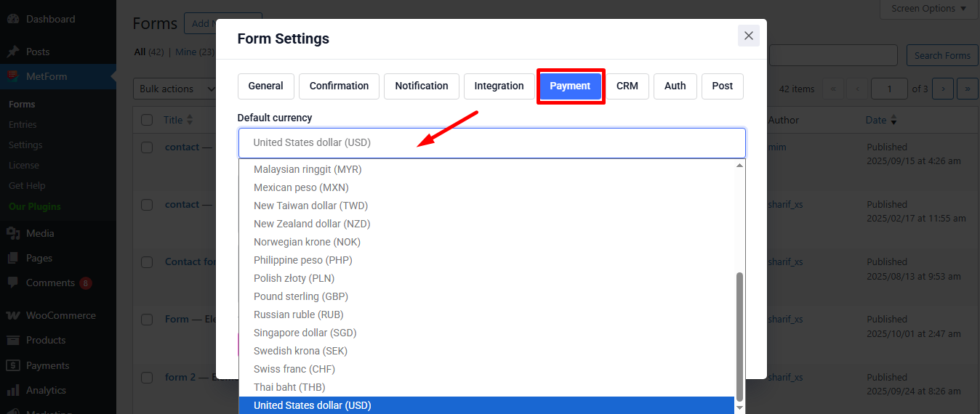The image size is (980, 414).
Task: Switch to the Integration tab
Action: coord(499,86)
